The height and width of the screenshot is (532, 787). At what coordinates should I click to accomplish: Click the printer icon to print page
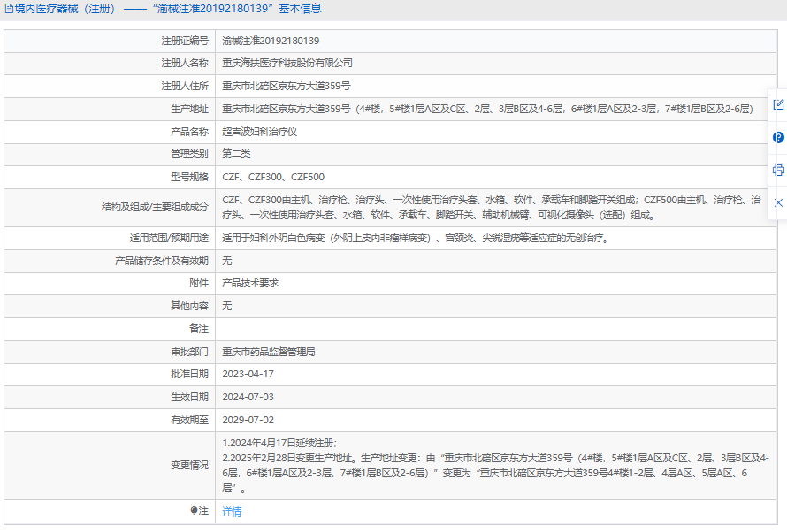coord(778,170)
